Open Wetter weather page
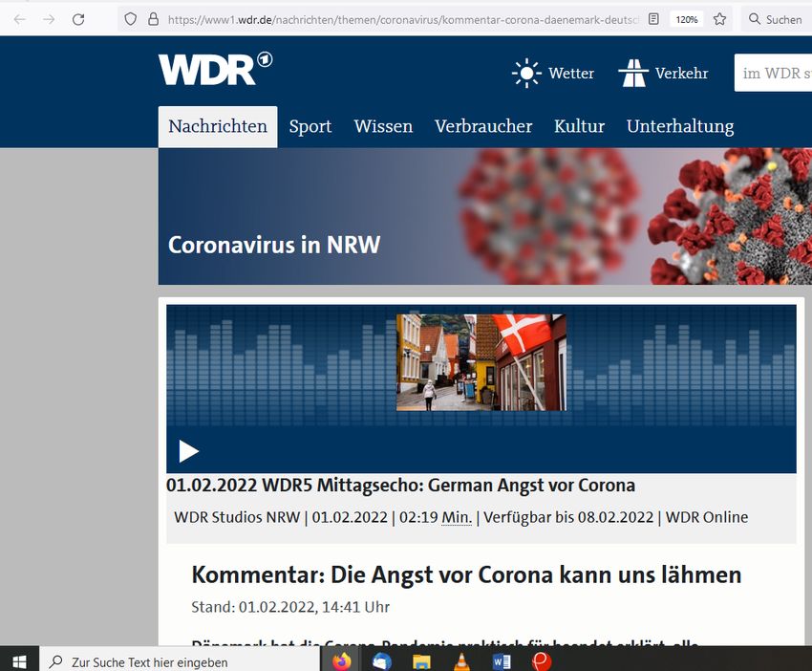 pyautogui.click(x=553, y=74)
